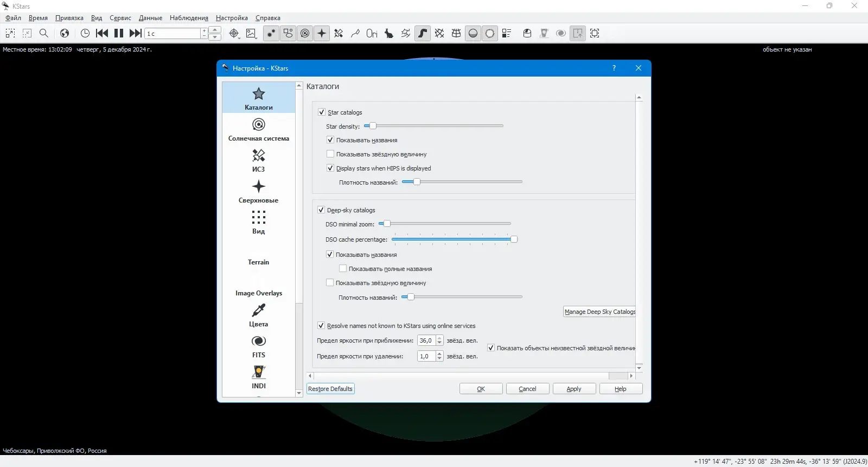Screen dimensions: 868x467
Task: Toggle the ground half-filled circle icon
Action: [x=473, y=33]
